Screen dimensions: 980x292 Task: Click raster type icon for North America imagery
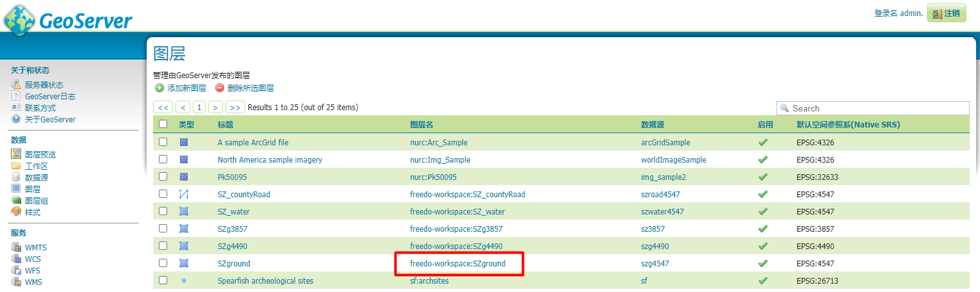[x=184, y=159]
